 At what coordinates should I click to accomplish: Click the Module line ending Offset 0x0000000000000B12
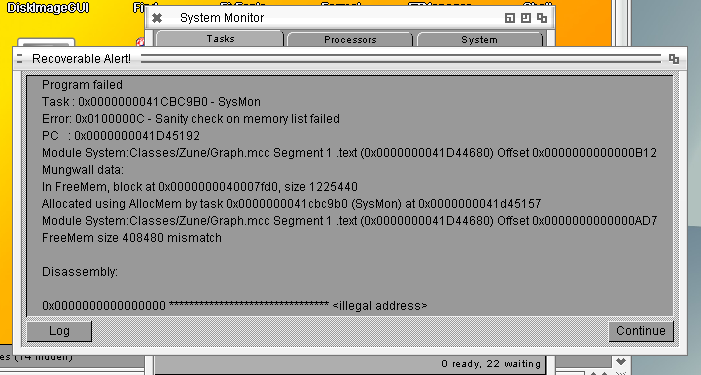(349, 153)
